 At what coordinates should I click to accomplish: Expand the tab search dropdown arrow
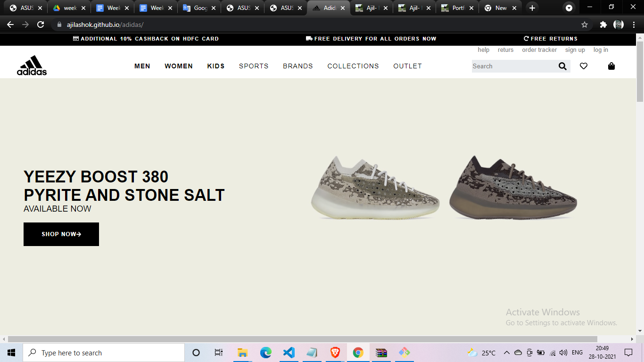tap(569, 8)
